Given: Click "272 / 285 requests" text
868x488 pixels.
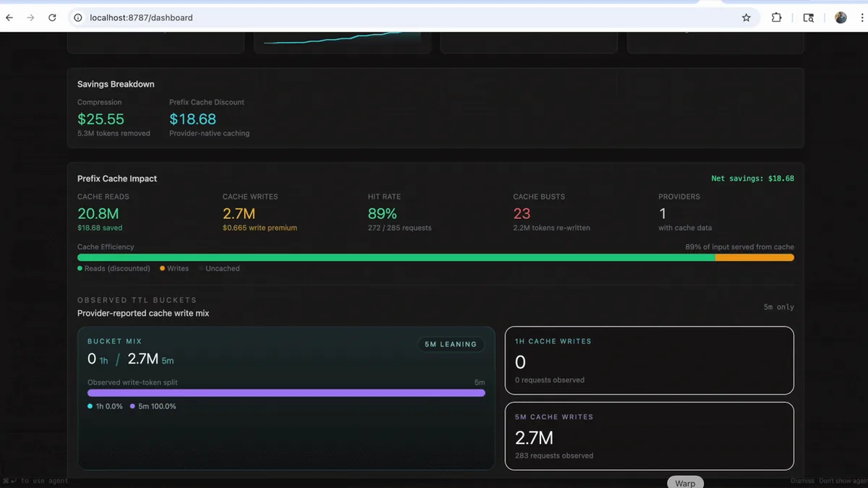Looking at the screenshot, I should click(399, 228).
